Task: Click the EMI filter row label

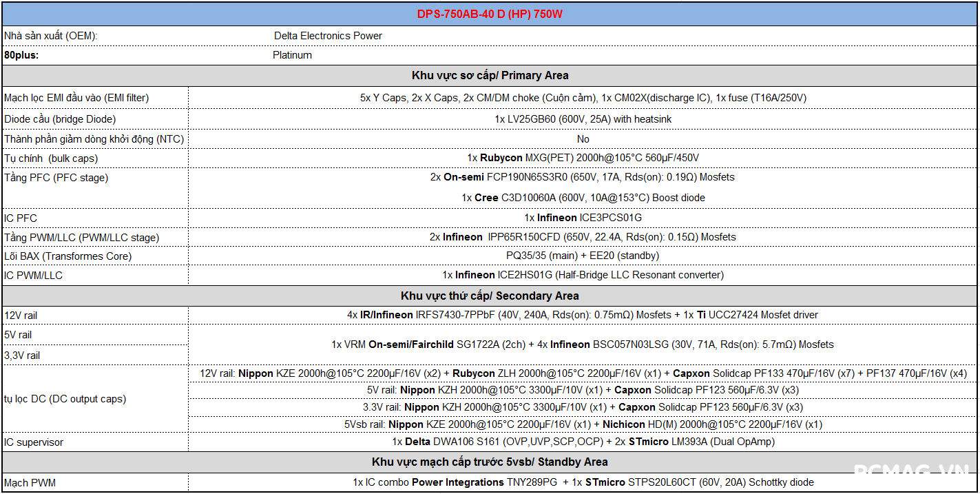Action: (76, 98)
